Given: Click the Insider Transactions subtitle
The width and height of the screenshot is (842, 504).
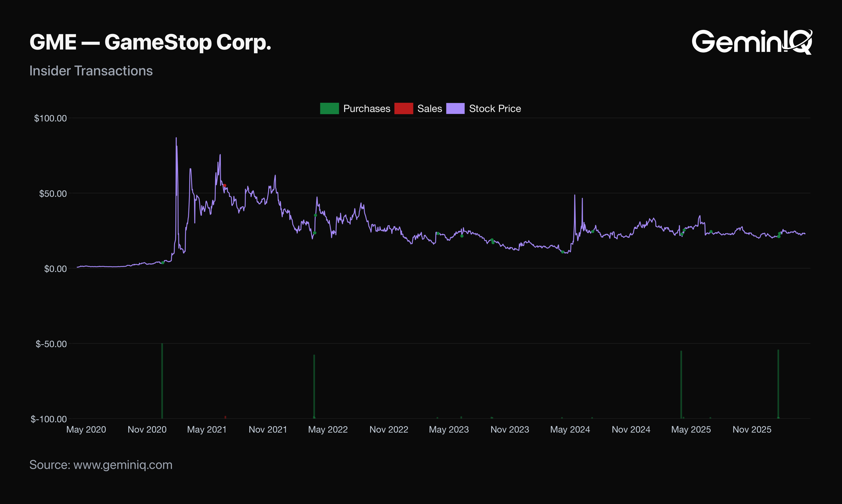Looking at the screenshot, I should tap(91, 71).
